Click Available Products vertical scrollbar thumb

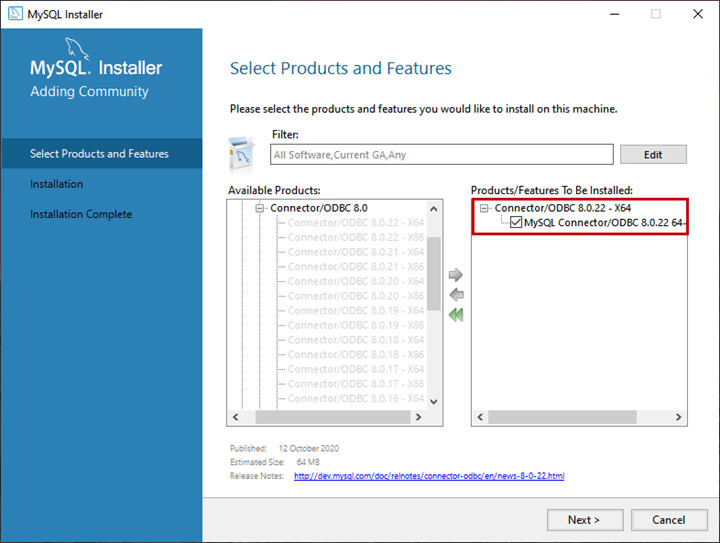[433, 274]
